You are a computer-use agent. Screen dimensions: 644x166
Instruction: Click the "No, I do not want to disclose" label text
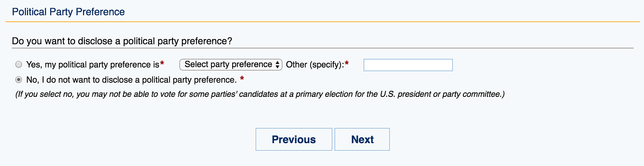tap(131, 80)
